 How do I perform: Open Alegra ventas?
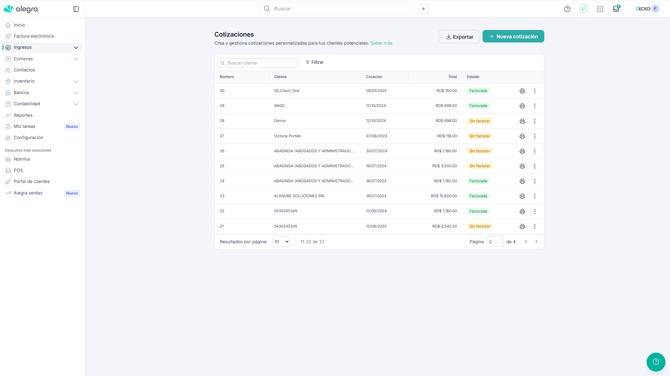[28, 193]
